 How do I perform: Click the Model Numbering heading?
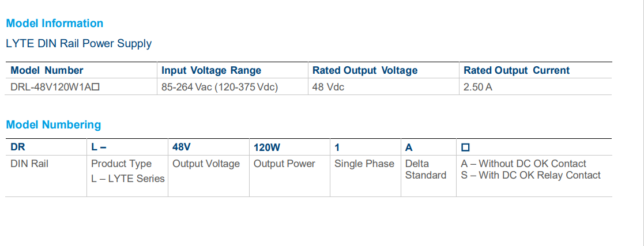54,125
